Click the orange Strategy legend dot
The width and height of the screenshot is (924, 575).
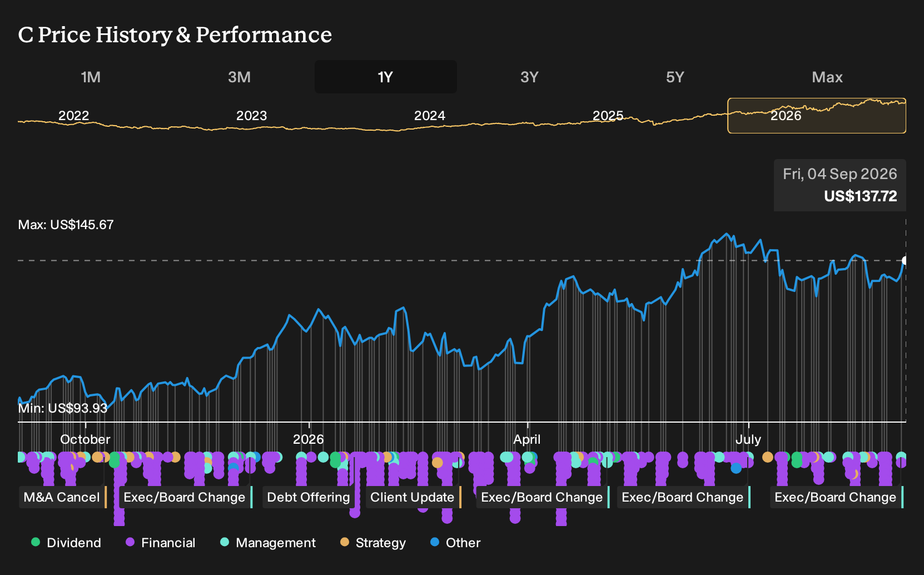coord(345,542)
